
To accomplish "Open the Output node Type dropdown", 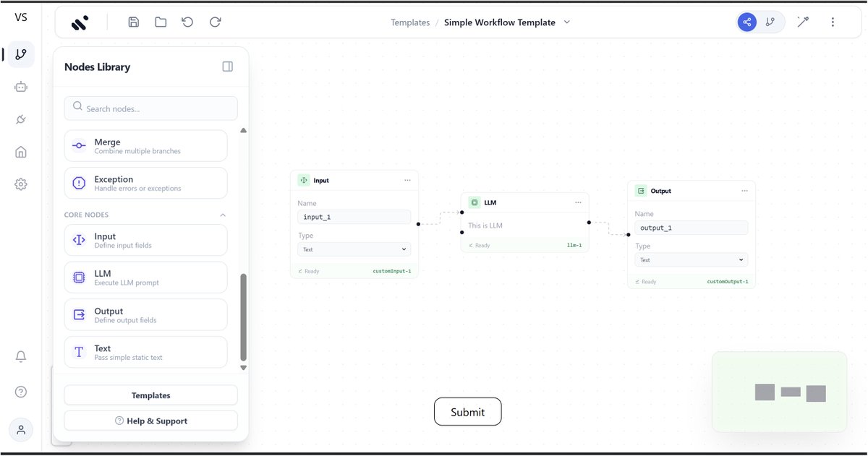I will (x=692, y=260).
